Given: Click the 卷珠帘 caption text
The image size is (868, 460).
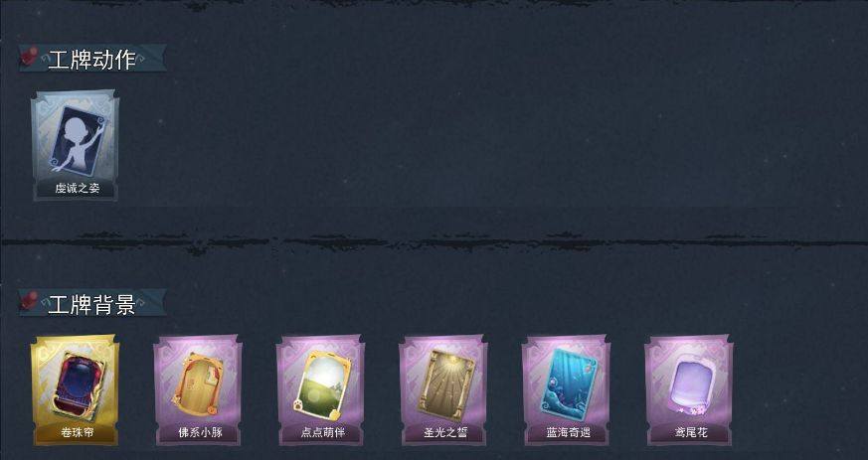Looking at the screenshot, I should click(x=77, y=433).
